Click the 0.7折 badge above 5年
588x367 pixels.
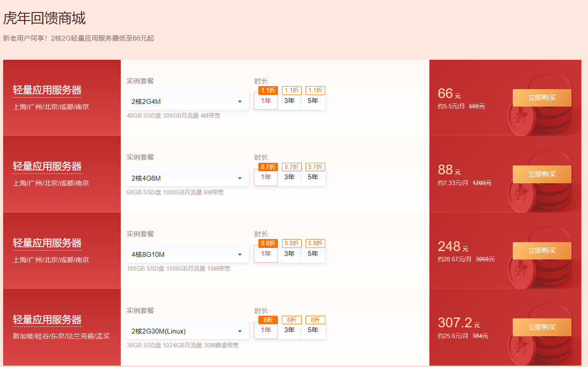coord(315,167)
